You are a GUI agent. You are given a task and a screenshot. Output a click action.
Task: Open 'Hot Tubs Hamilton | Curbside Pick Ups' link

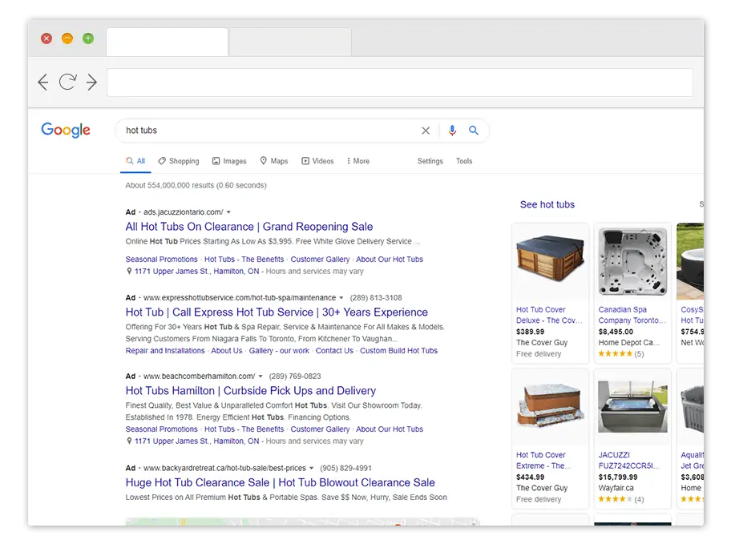(250, 390)
